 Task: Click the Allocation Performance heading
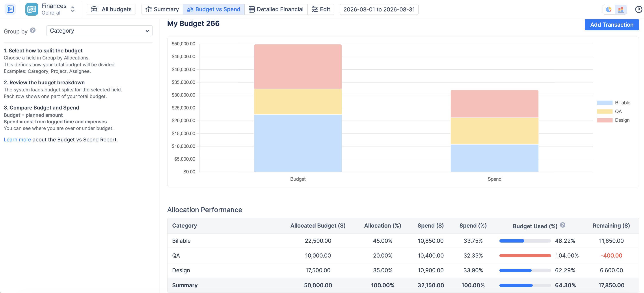tap(205, 210)
